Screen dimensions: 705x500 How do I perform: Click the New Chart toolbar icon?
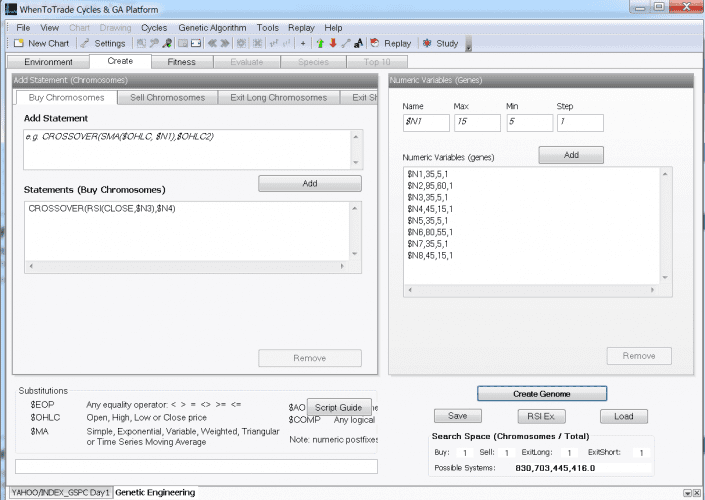pyautogui.click(x=19, y=43)
